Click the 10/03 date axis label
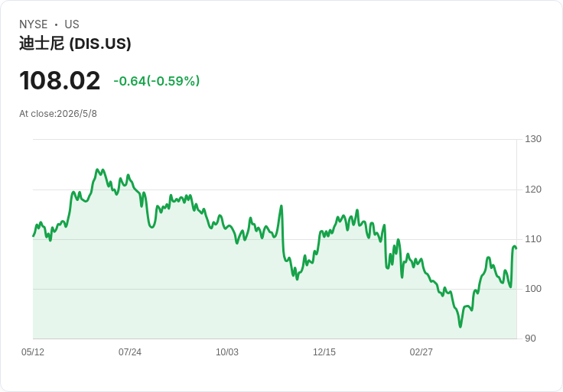 (227, 352)
